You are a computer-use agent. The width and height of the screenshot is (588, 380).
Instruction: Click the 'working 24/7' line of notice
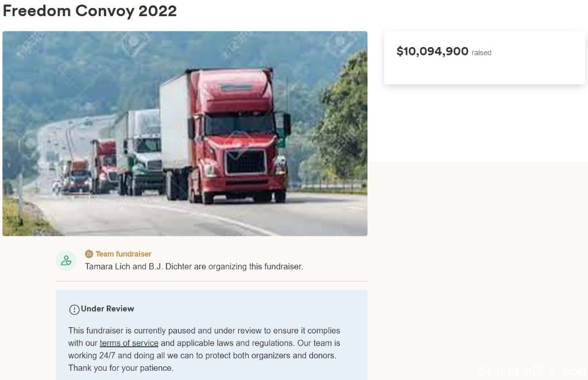pyautogui.click(x=202, y=355)
